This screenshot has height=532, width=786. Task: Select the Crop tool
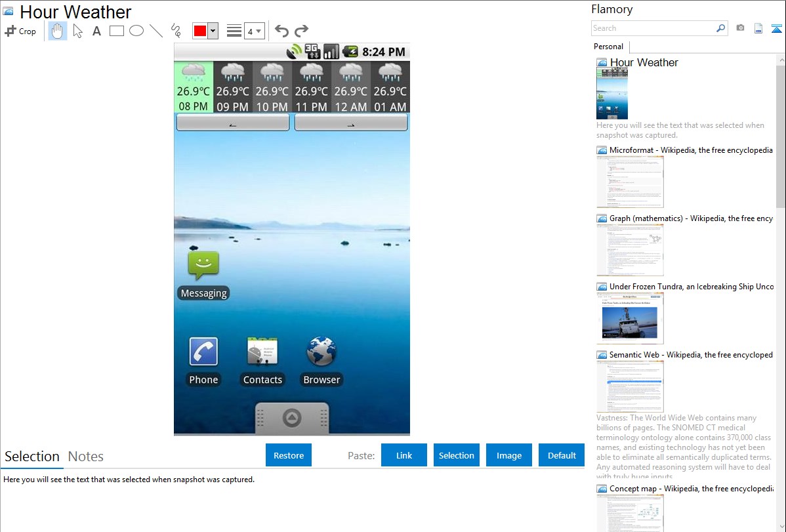pos(20,31)
